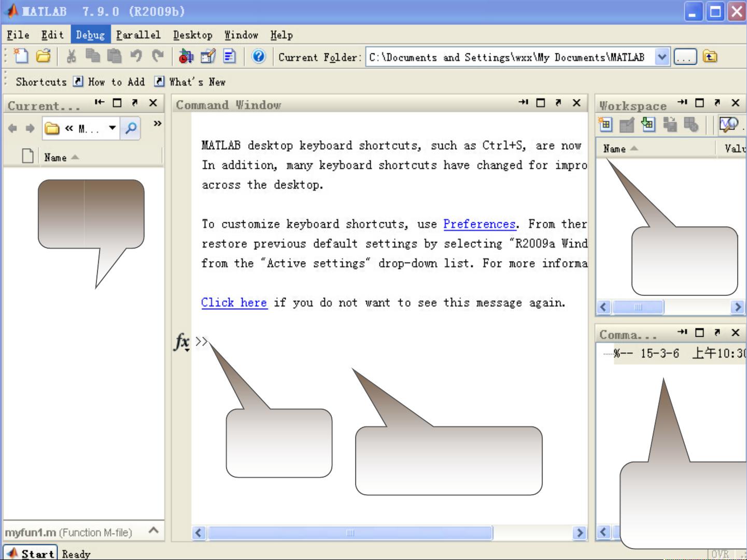The height and width of the screenshot is (560, 747).
Task: Open the Window menu
Action: click(241, 35)
